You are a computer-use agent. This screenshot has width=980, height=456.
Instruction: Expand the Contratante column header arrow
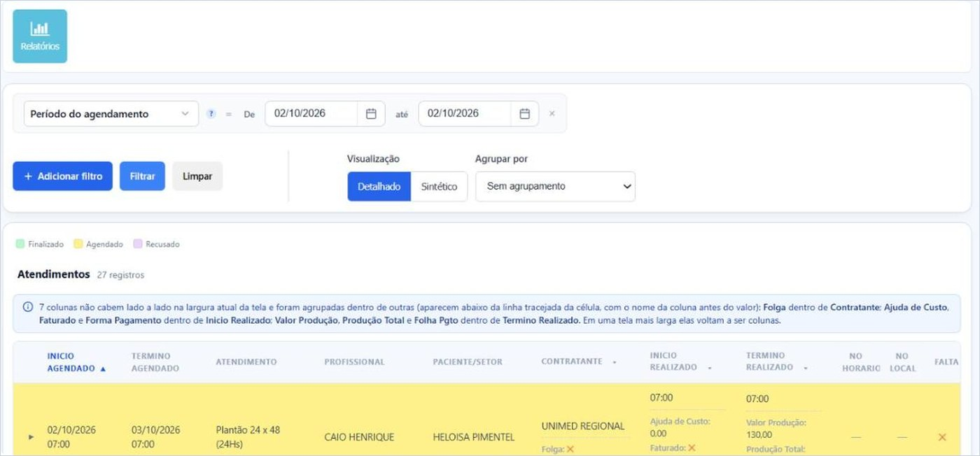615,362
